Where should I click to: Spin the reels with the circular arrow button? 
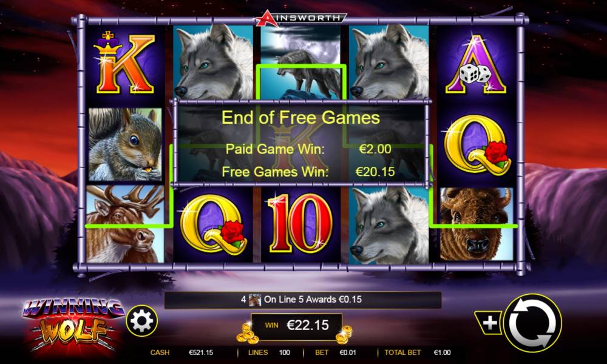532,323
